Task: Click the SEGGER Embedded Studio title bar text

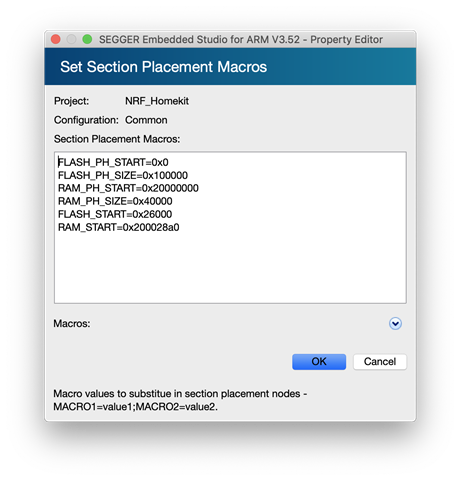Action: [x=241, y=39]
